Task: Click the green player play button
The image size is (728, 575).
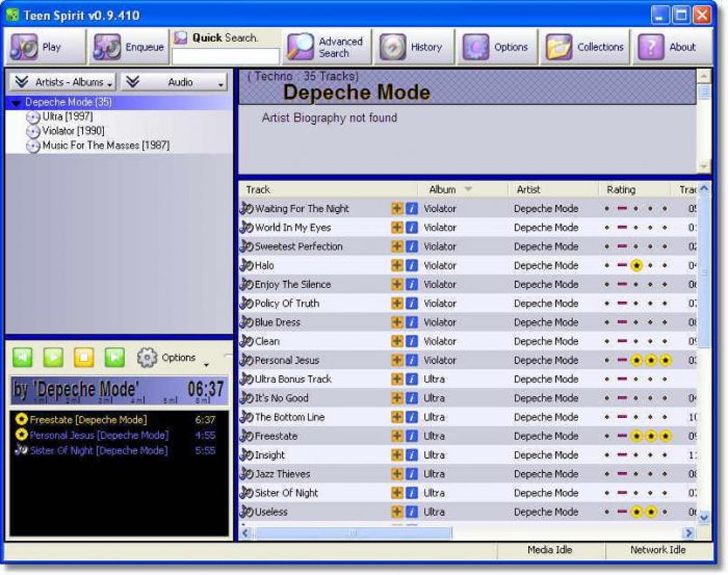Action: click(53, 357)
